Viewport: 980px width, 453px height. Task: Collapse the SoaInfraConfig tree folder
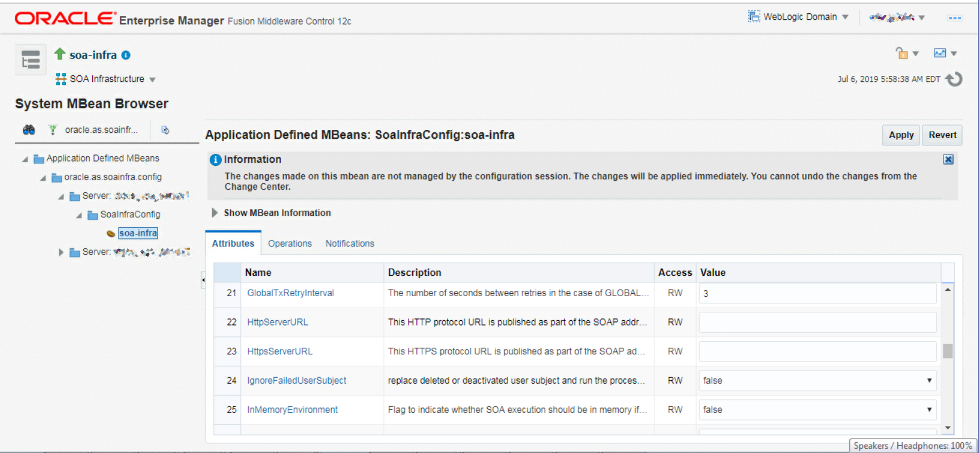[79, 215]
